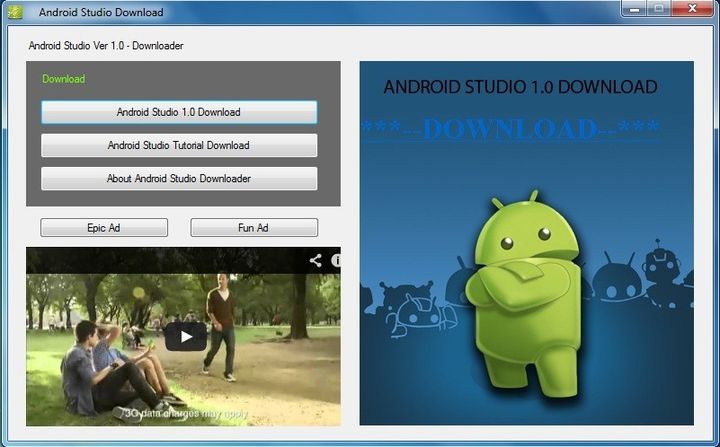Open the video info icon
The width and height of the screenshot is (720, 447).
point(336,260)
